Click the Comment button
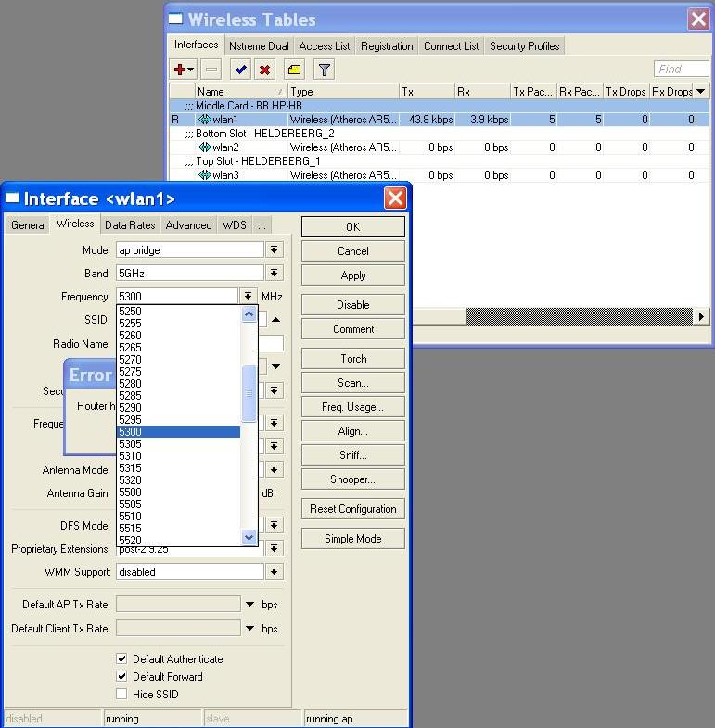 pos(352,328)
